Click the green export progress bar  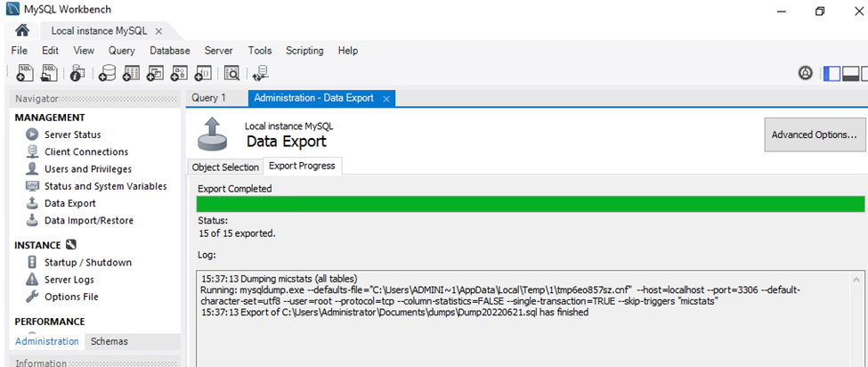coord(531,204)
